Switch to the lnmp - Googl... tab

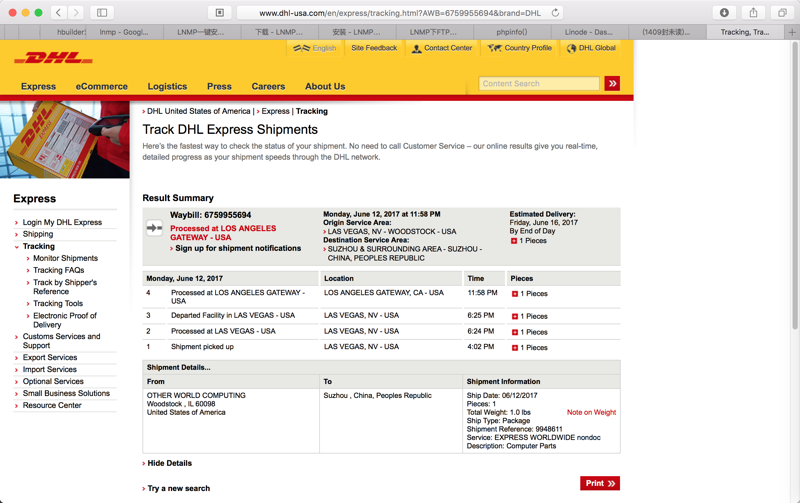pyautogui.click(x=124, y=32)
